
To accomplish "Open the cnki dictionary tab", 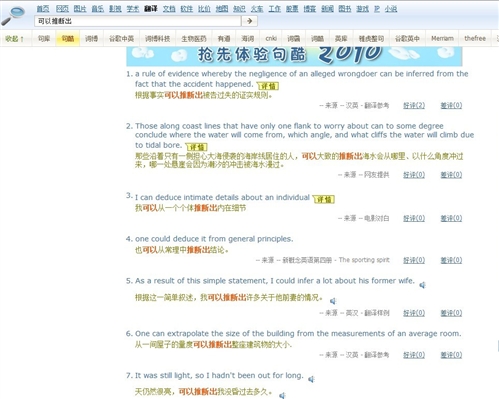I will 271,39.
